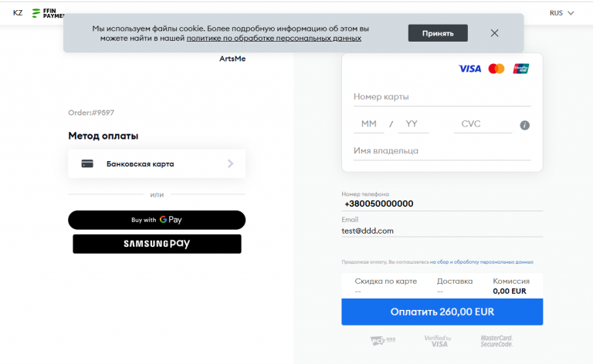593x364 pixels.
Task: Pay with Google Pay button
Action: point(157,220)
